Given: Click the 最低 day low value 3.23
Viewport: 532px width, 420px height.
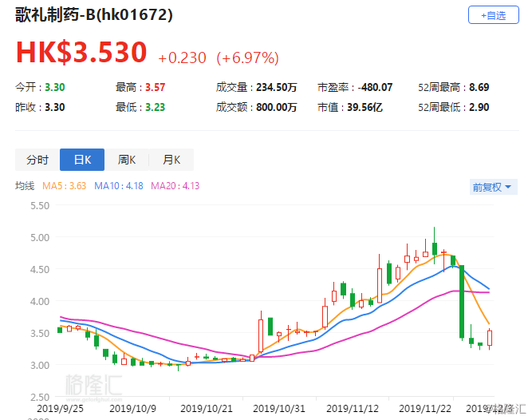Looking at the screenshot, I should click(155, 107).
